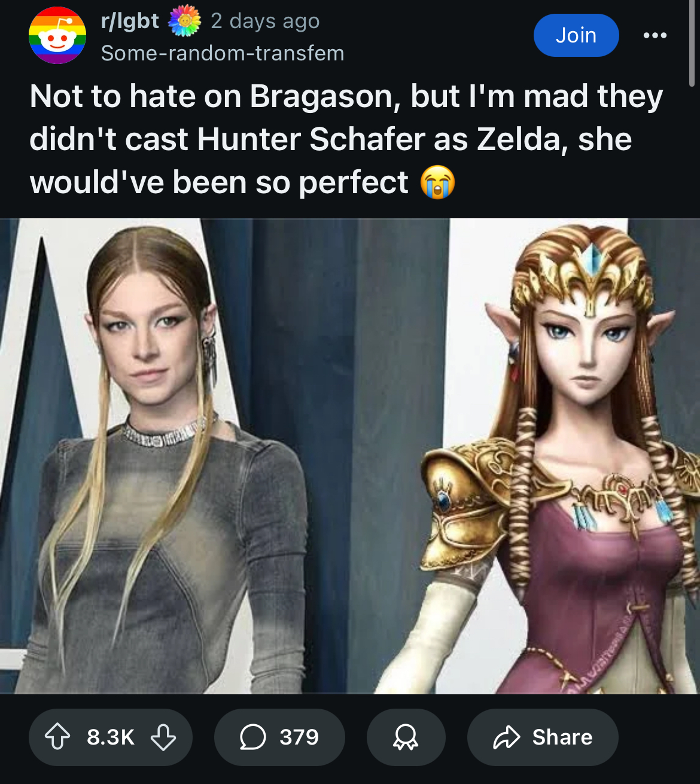Image resolution: width=700 pixels, height=784 pixels.
Task: Click the 379 comments count
Action: point(299,737)
